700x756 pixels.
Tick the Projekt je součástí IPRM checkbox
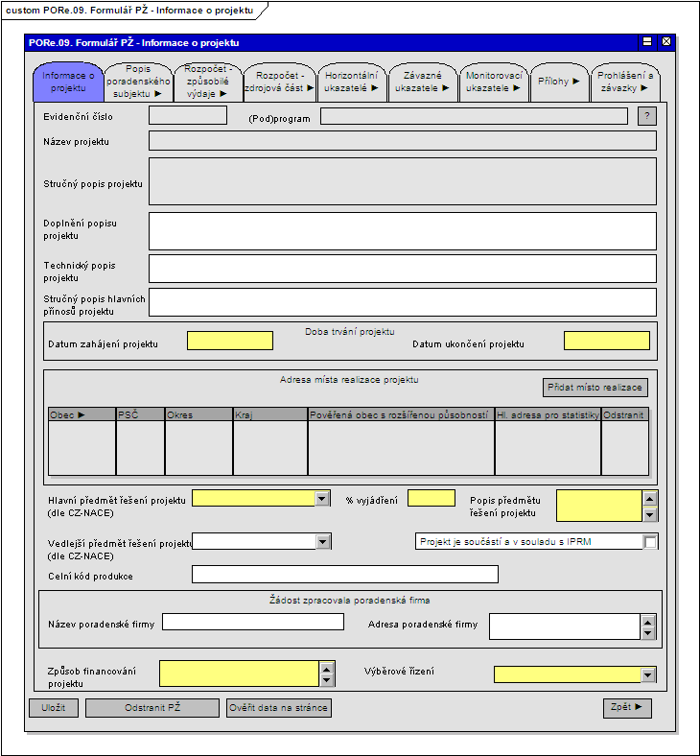650,542
